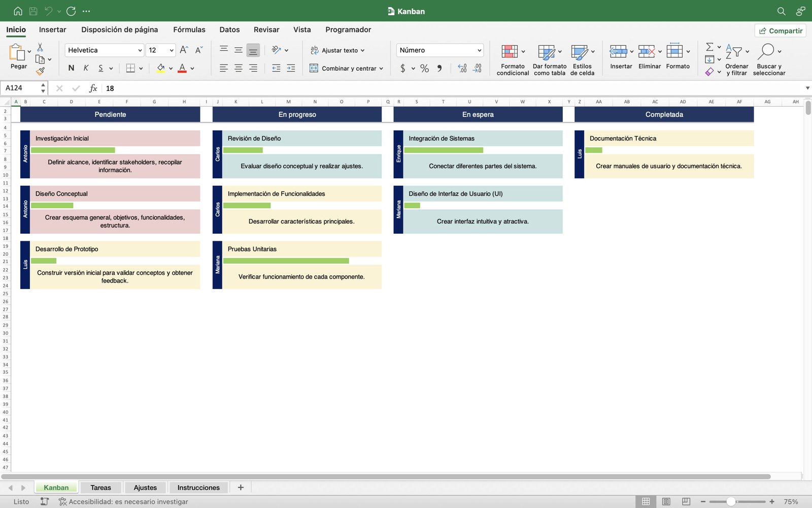Toggle bold N formatting
Image resolution: width=812 pixels, height=508 pixels.
tap(71, 68)
